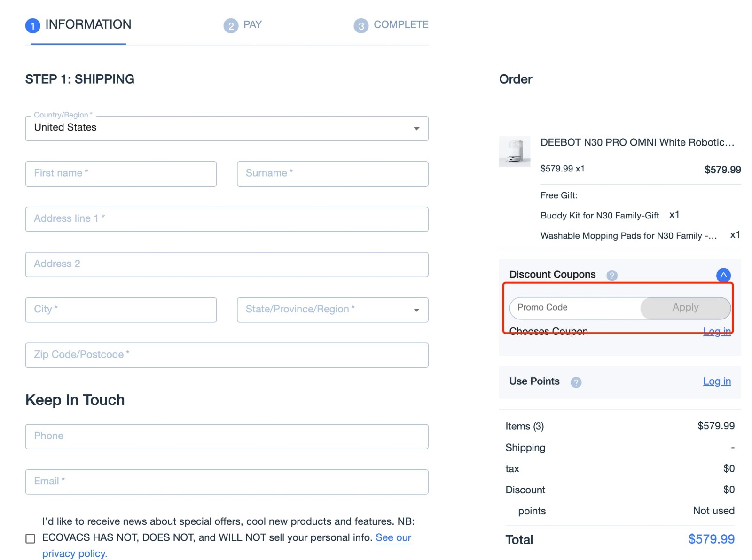752x560 pixels.
Task: Click the Address line 1 field
Action: (x=227, y=219)
